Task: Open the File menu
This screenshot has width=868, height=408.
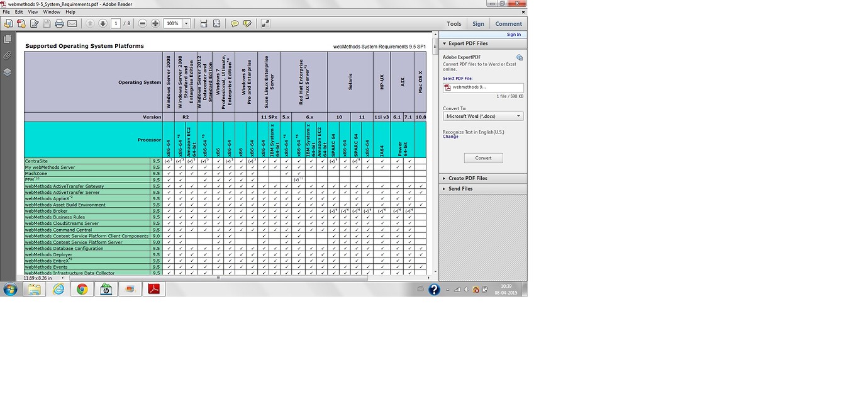Action: click(6, 12)
